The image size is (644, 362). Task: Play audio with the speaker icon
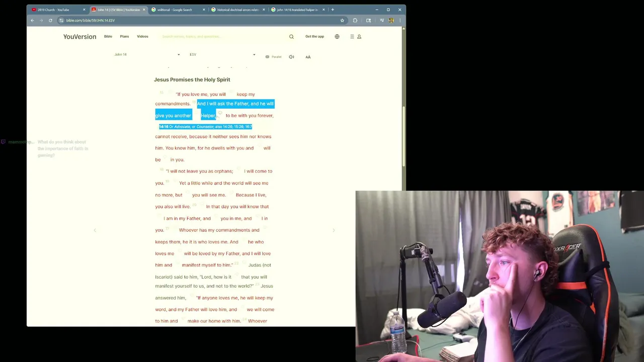tap(291, 57)
